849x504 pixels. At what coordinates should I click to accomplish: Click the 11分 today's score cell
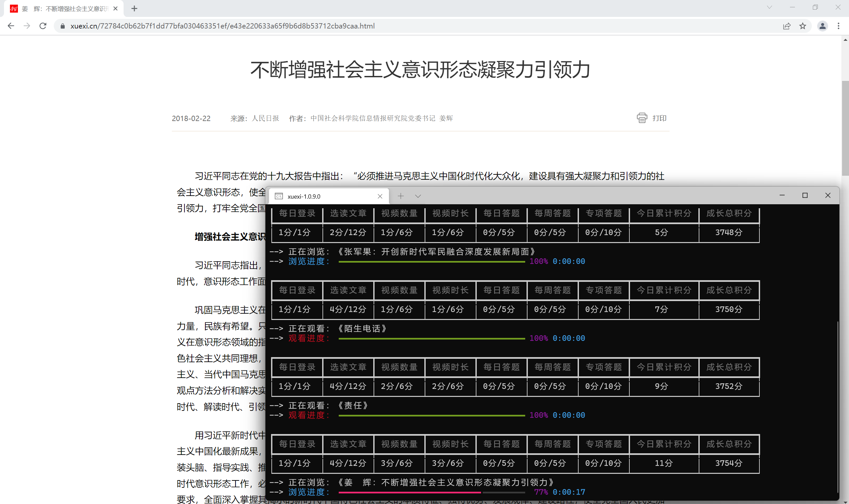point(664,463)
